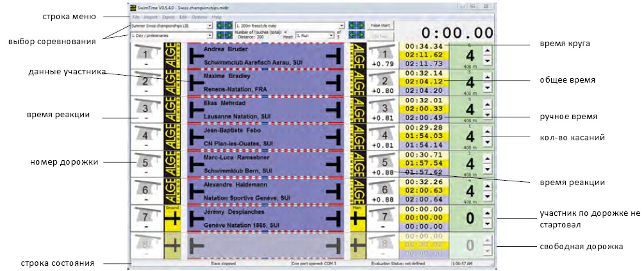This screenshot has width=644, height=271.
Task: Click lane 2 total time 02:04.12
Action: point(424,81)
